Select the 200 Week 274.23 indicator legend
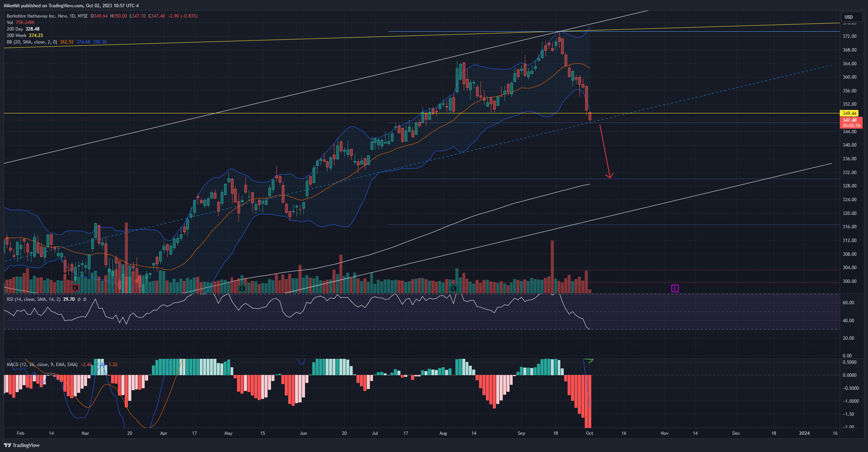 point(24,36)
